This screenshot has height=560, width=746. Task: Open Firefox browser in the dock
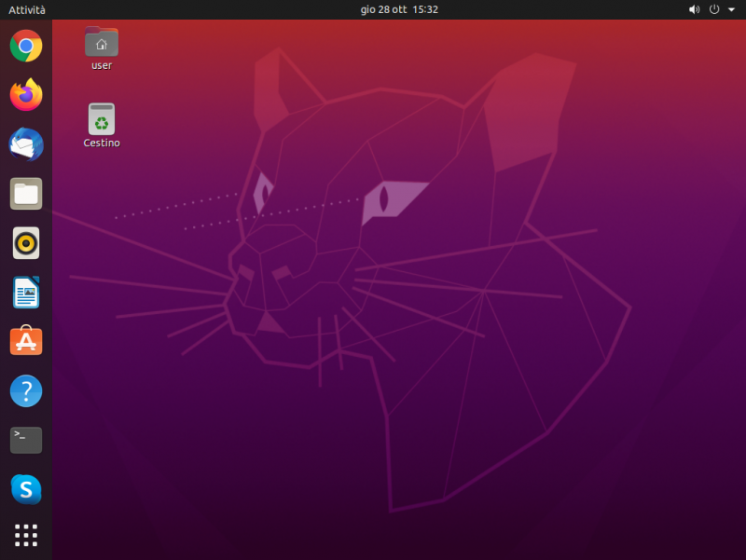click(26, 95)
